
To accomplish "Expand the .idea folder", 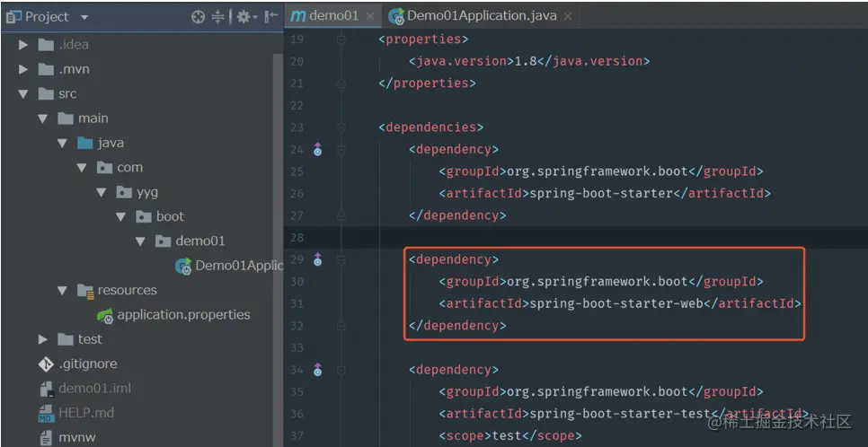I will [x=23, y=45].
